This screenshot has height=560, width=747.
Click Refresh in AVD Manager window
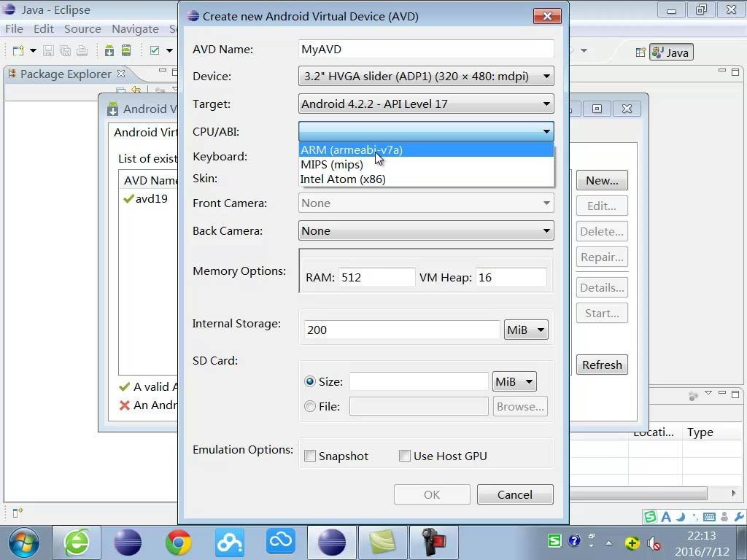602,365
